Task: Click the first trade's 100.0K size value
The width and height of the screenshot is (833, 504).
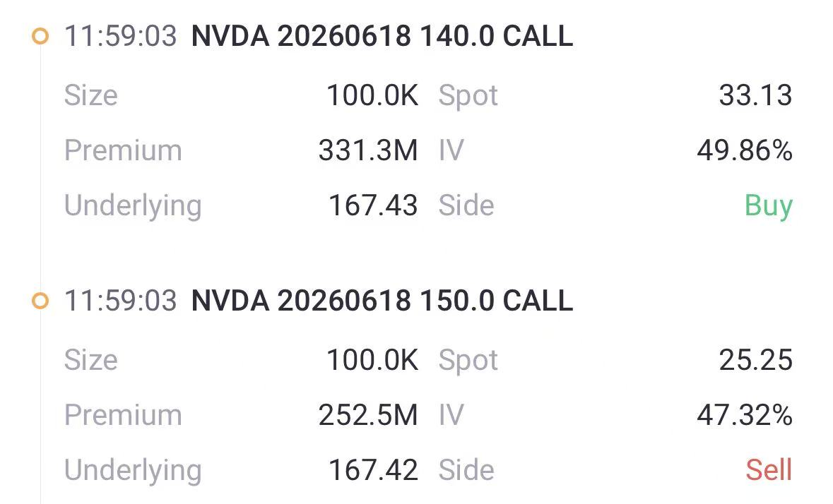Action: point(372,95)
